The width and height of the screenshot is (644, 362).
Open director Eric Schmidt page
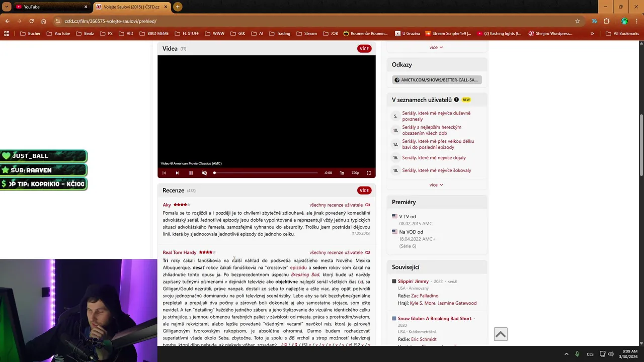click(424, 339)
